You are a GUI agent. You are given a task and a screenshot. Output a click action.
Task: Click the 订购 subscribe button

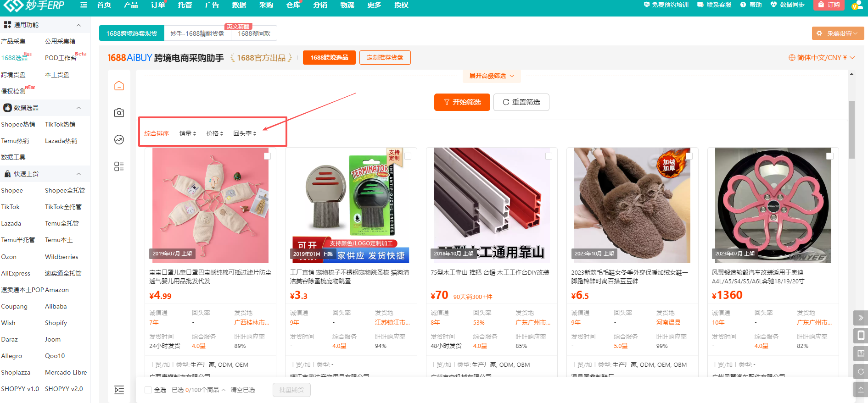pos(829,5)
